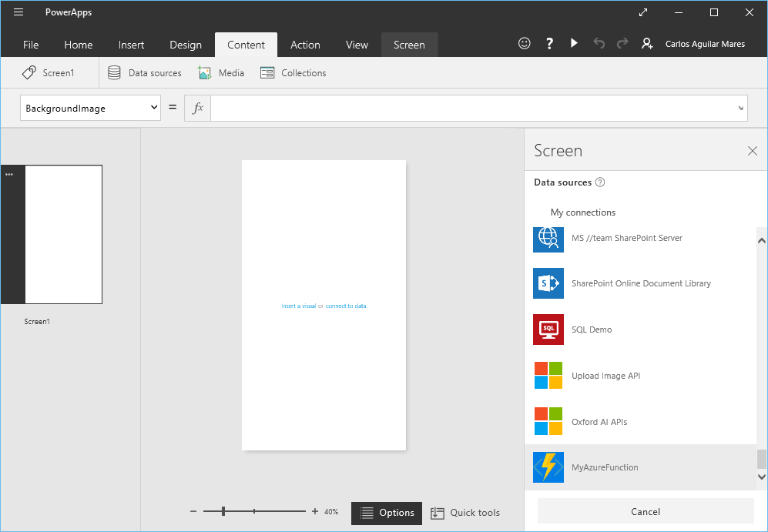The image size is (768, 532).
Task: Click the redo arrow icon
Action: [x=622, y=44]
